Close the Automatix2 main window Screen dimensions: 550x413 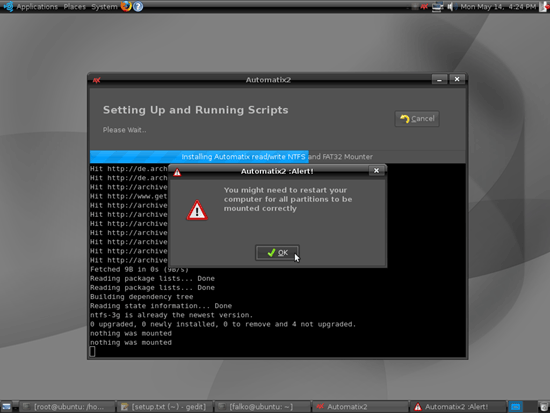pyautogui.click(x=457, y=80)
